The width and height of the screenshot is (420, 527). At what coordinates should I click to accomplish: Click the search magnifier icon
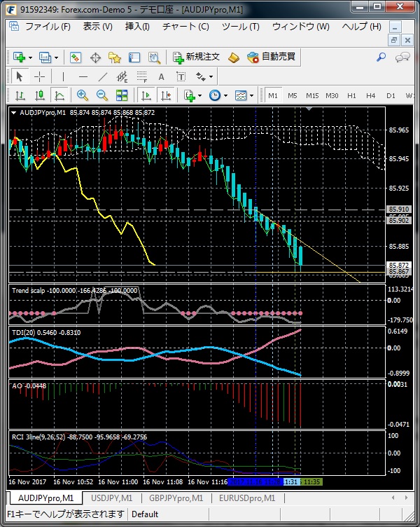[x=381, y=57]
